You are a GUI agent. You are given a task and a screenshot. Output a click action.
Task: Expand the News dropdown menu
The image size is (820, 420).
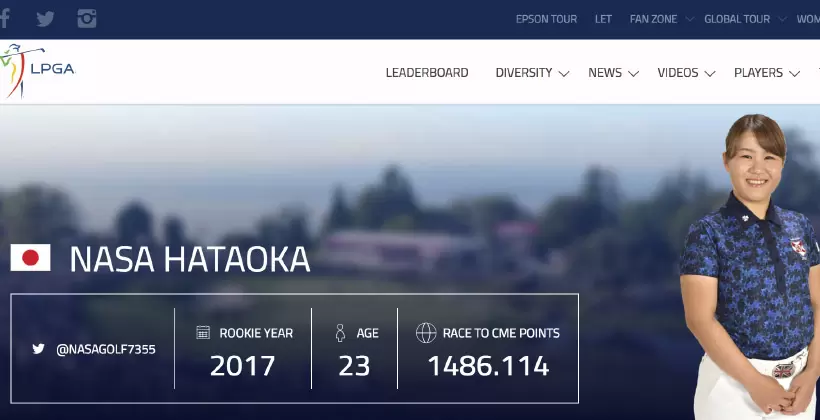pos(634,73)
